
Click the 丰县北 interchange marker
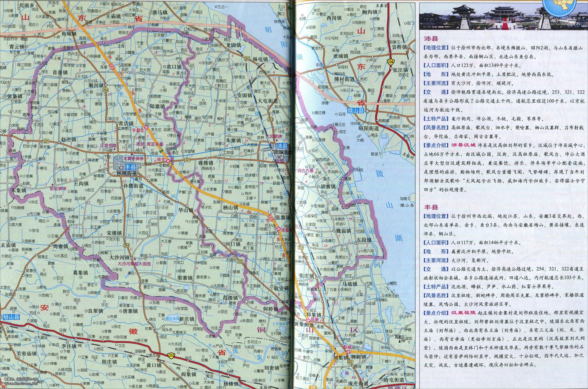pyautogui.click(x=147, y=128)
